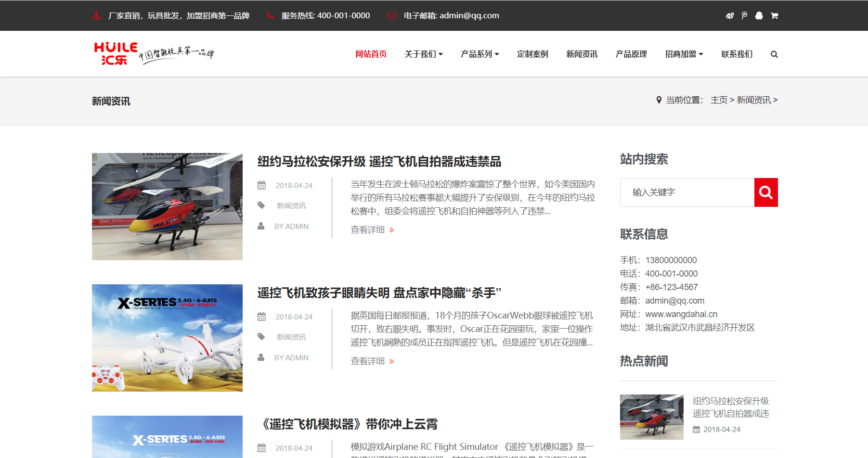Open the Weibo icon in top bar

730,15
